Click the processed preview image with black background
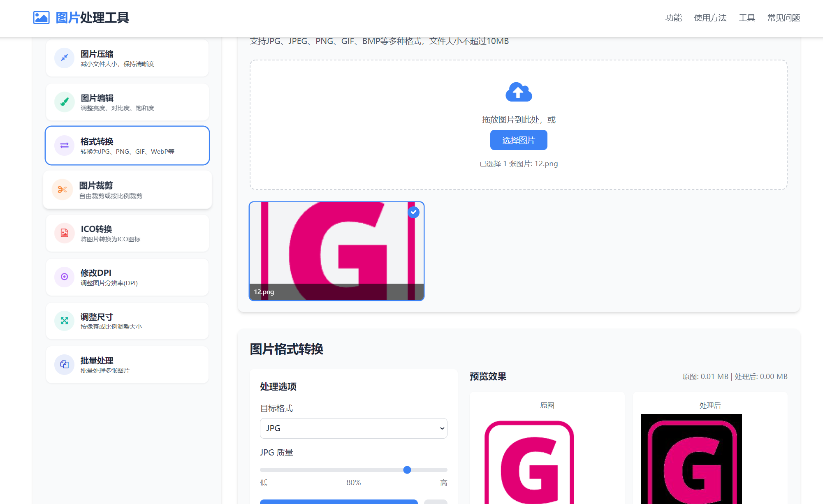 pos(691,459)
